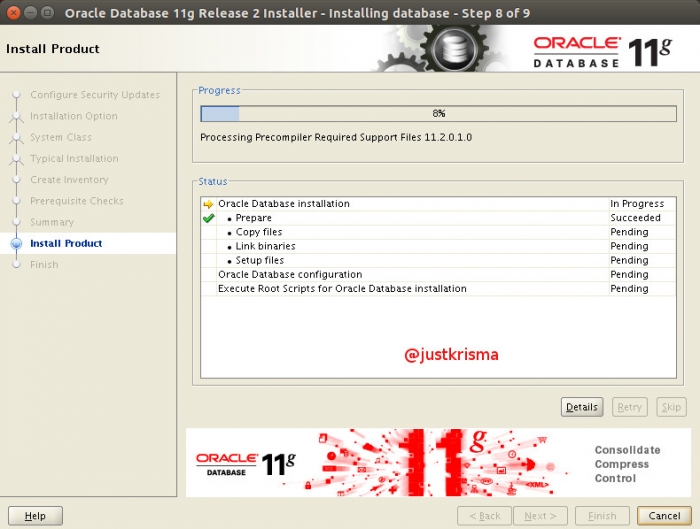Select the Setup files row
This screenshot has width=700, height=529.
438,260
